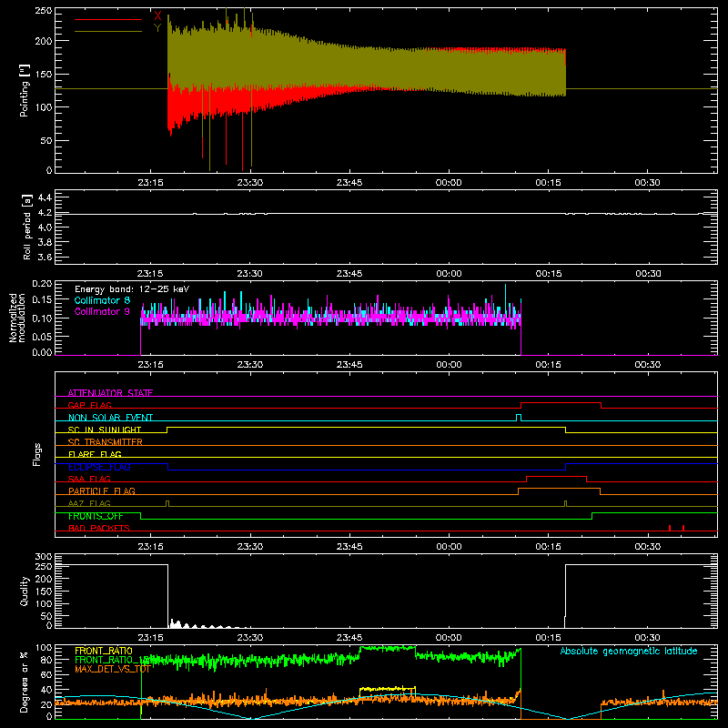Click the 3.6 tick value on Roll period axis
The width and height of the screenshot is (728, 728).
click(x=45, y=257)
